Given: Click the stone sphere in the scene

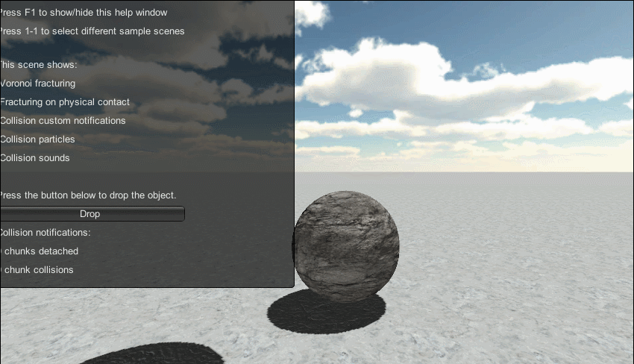Looking at the screenshot, I should click(x=345, y=246).
